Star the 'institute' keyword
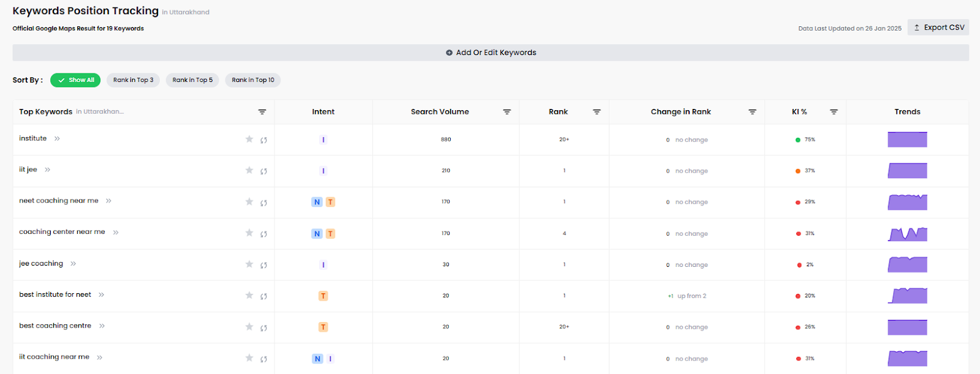980x374 pixels. click(x=249, y=139)
